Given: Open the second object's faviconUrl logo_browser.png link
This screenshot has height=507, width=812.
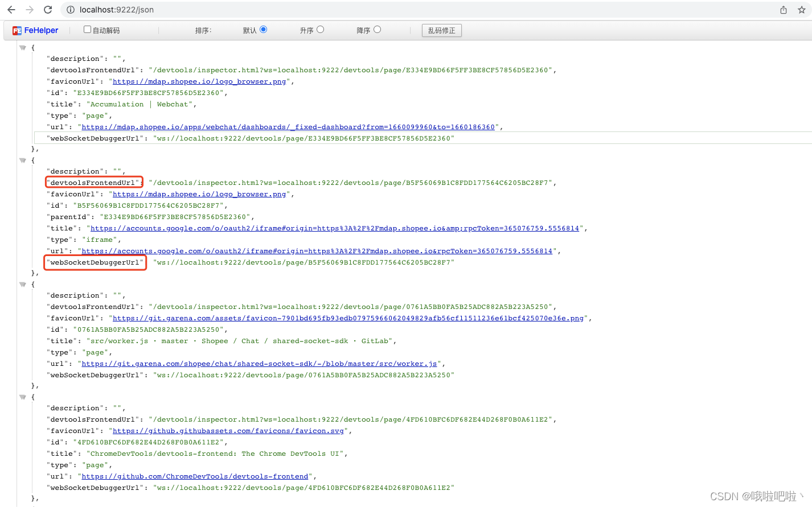Looking at the screenshot, I should tap(199, 194).
